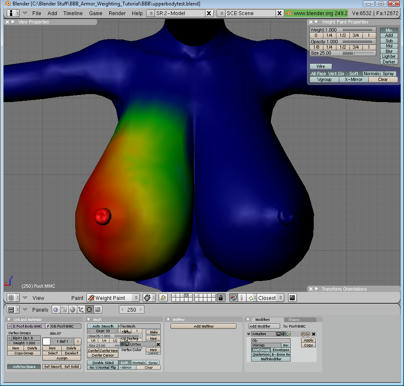
Task: Switch to Script context icon in Panels header
Action: (x=64, y=310)
